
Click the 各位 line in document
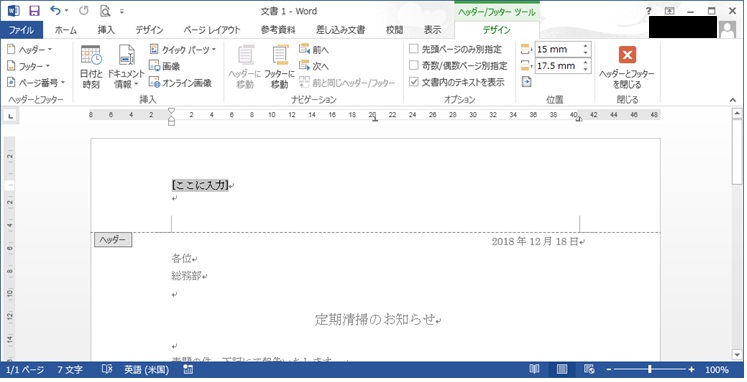[x=182, y=258]
